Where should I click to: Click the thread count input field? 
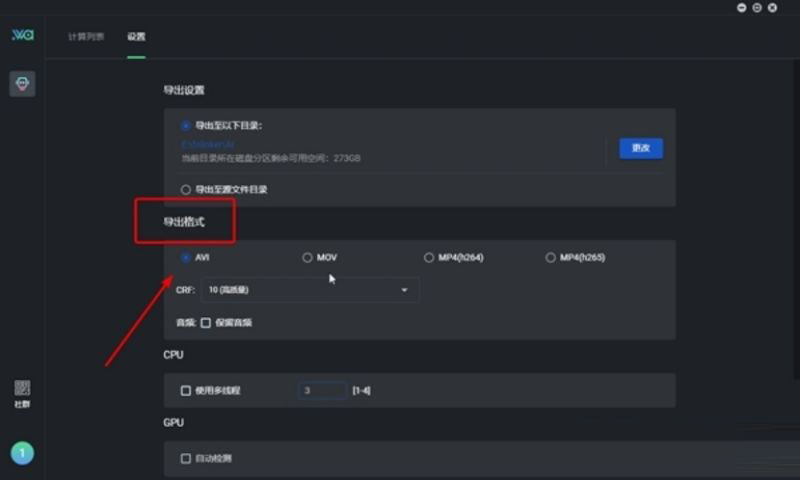(x=322, y=391)
